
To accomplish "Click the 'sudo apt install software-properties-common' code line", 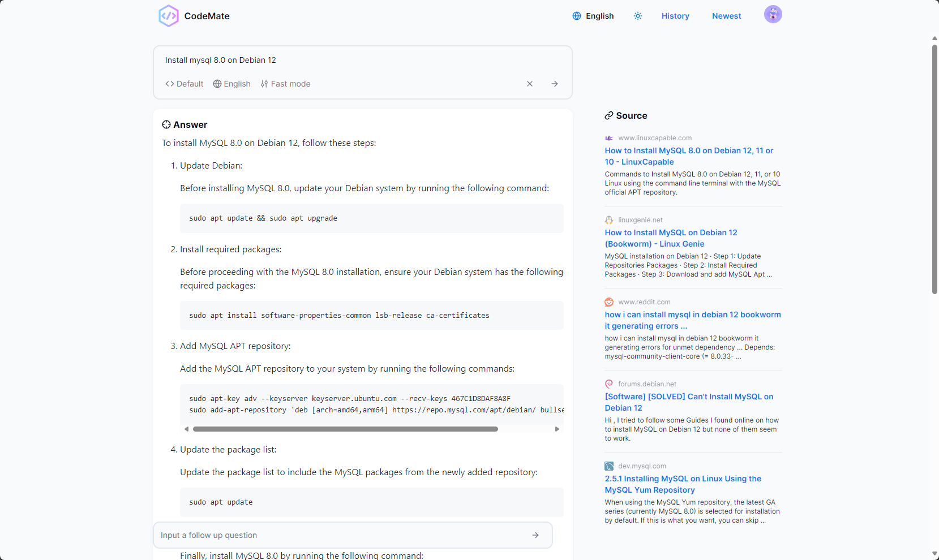I will click(339, 316).
